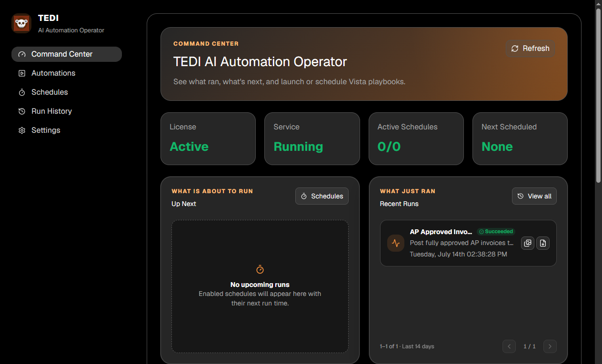Go to next page of recent runs
Image resolution: width=602 pixels, height=364 pixels.
tap(550, 346)
